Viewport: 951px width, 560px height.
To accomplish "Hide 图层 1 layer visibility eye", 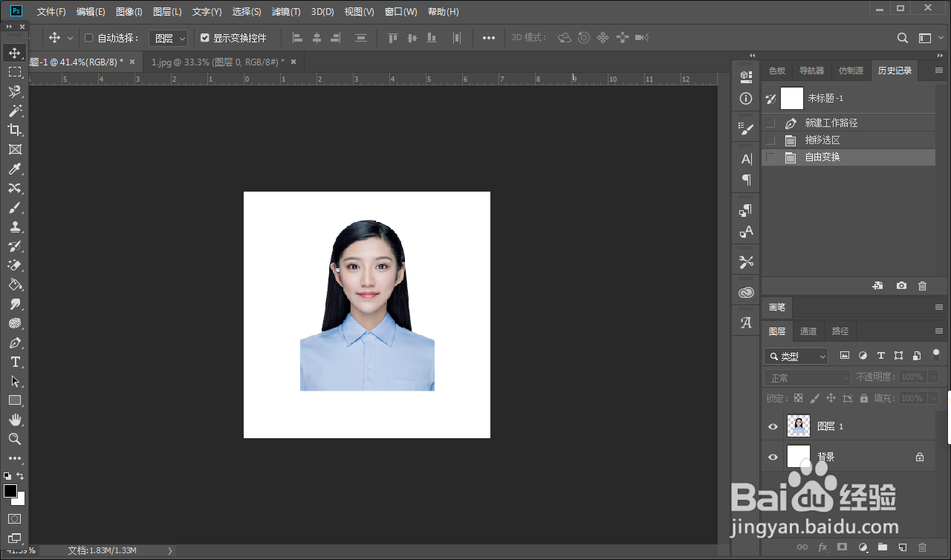I will point(773,426).
